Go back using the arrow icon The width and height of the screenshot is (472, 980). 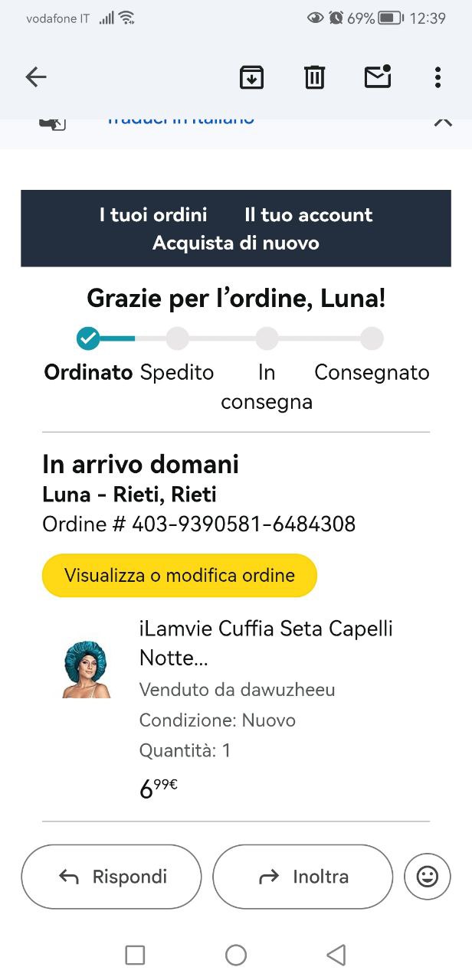point(36,77)
